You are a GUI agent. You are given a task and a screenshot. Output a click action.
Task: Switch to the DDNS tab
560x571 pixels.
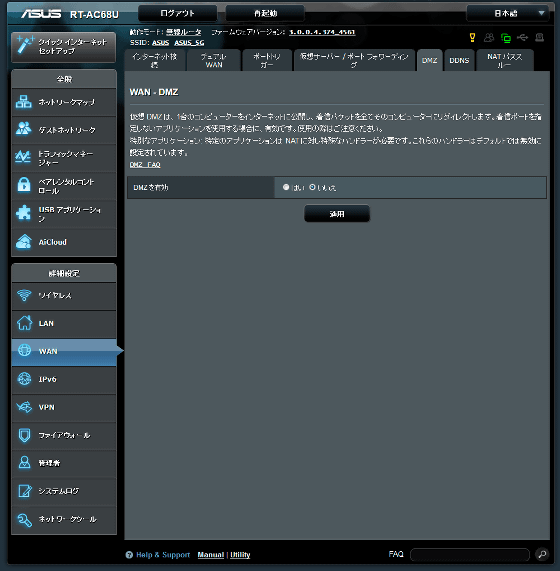point(459,60)
